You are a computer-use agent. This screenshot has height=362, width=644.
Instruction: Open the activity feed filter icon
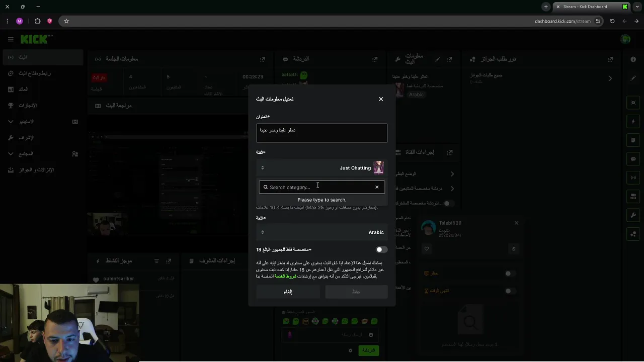click(x=156, y=261)
